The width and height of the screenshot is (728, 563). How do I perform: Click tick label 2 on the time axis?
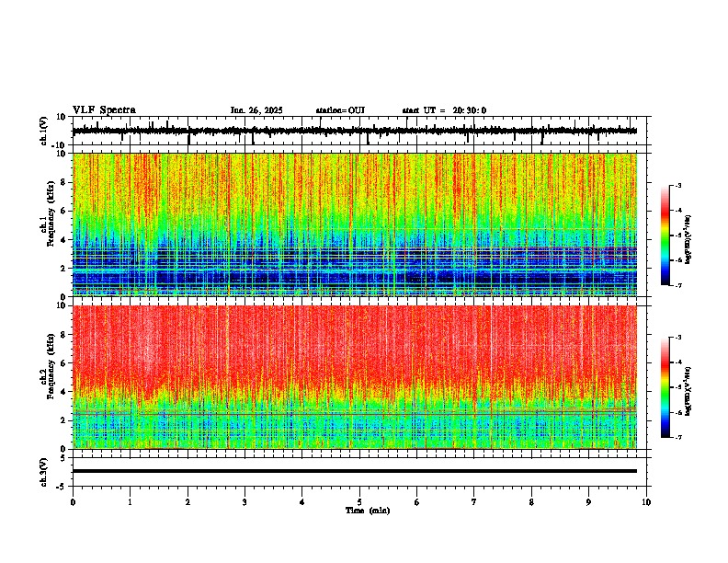pos(188,502)
